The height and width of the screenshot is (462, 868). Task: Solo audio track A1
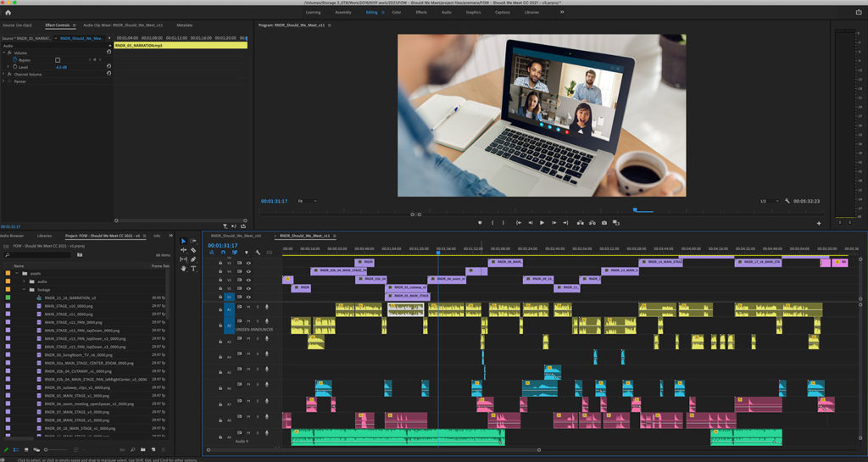(x=258, y=307)
